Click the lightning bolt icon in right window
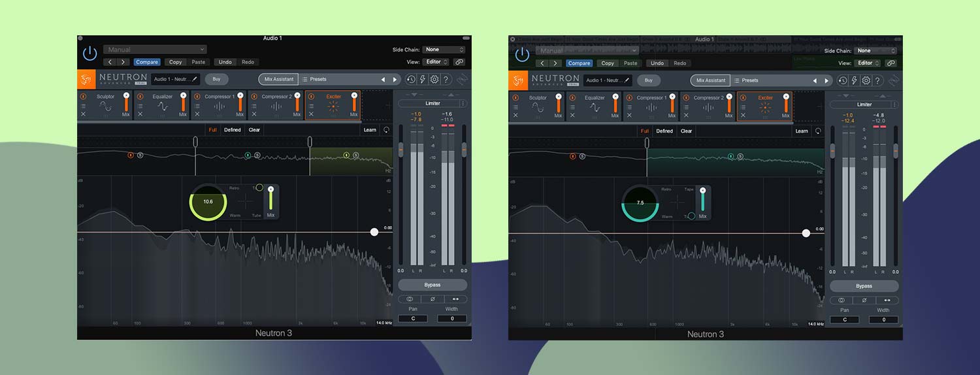The image size is (980, 375). pyautogui.click(x=854, y=81)
